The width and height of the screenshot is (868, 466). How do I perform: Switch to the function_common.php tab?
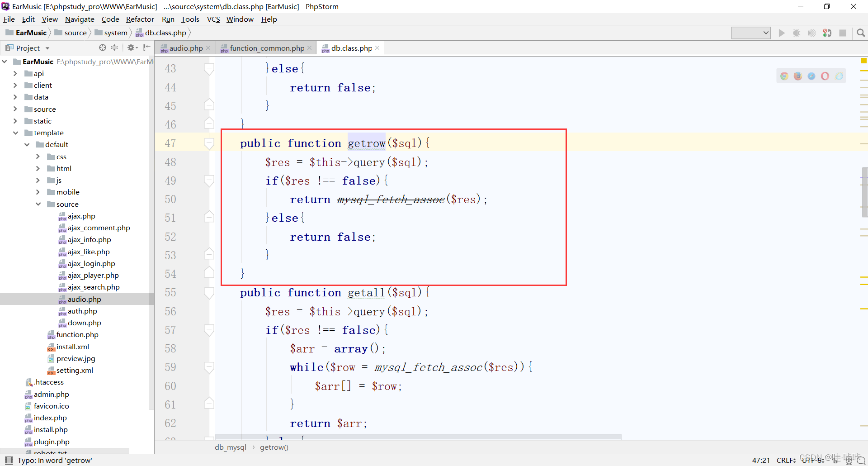coord(266,48)
